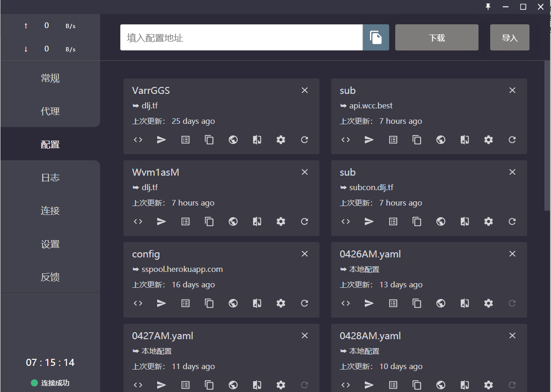Screen dimensions: 551x392
Task: Click the 导入 button
Action: pos(509,37)
